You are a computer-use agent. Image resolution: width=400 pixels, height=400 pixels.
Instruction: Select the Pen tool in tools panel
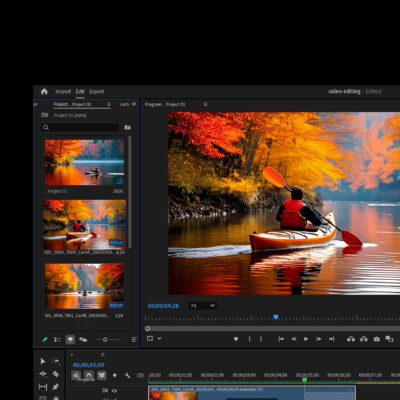(56, 387)
